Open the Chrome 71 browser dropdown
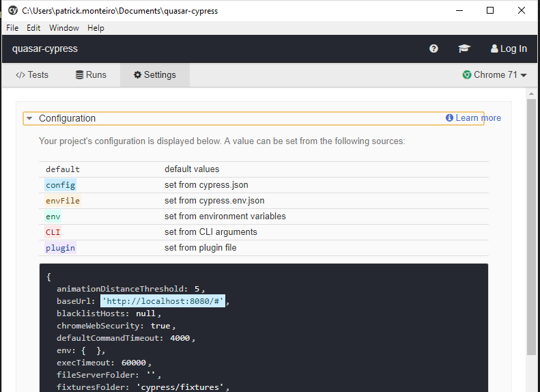 tap(495, 75)
